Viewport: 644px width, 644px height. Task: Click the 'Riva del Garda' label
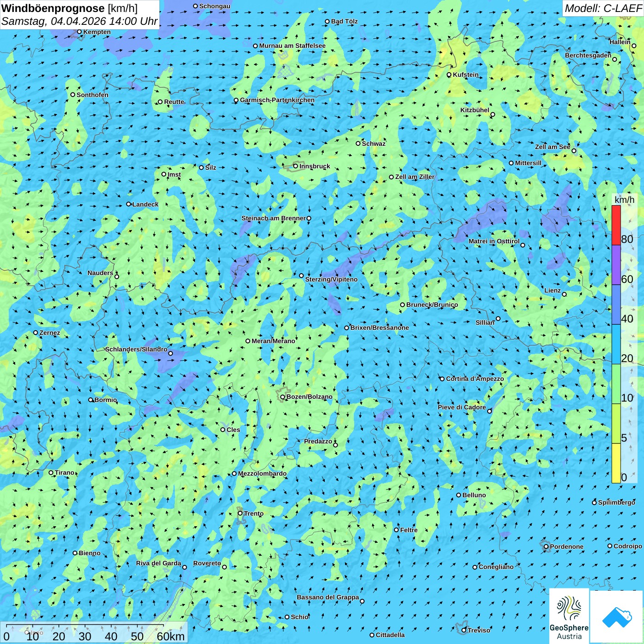(x=159, y=563)
